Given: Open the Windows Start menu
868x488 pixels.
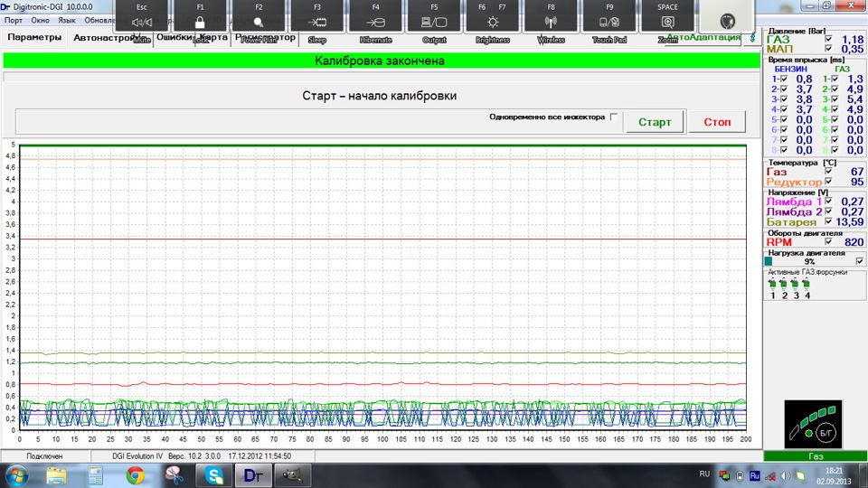Looking at the screenshot, I should coord(16,476).
